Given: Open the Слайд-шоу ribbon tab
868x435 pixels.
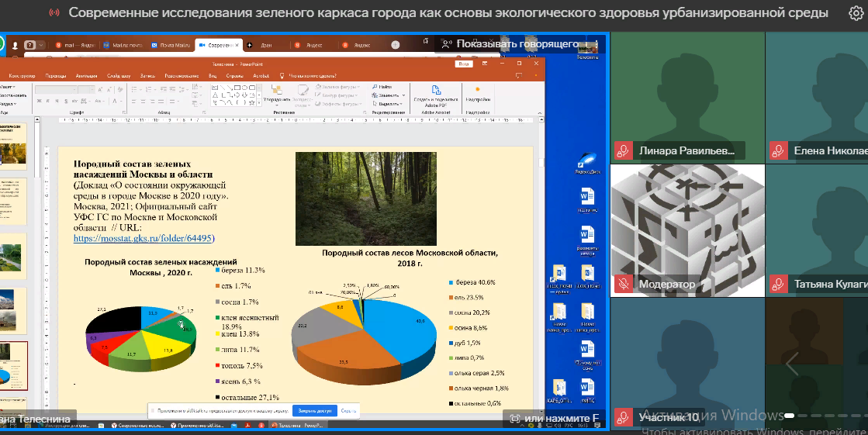Looking at the screenshot, I should tap(119, 76).
